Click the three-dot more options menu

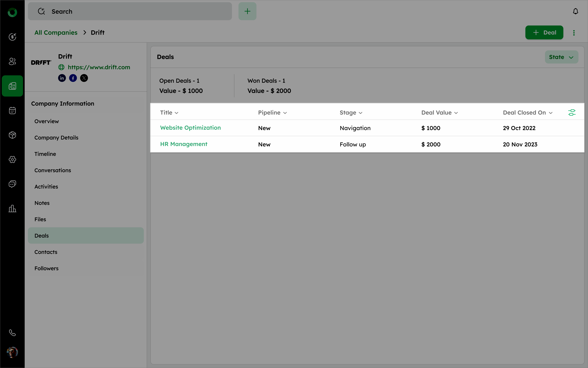coord(574,33)
